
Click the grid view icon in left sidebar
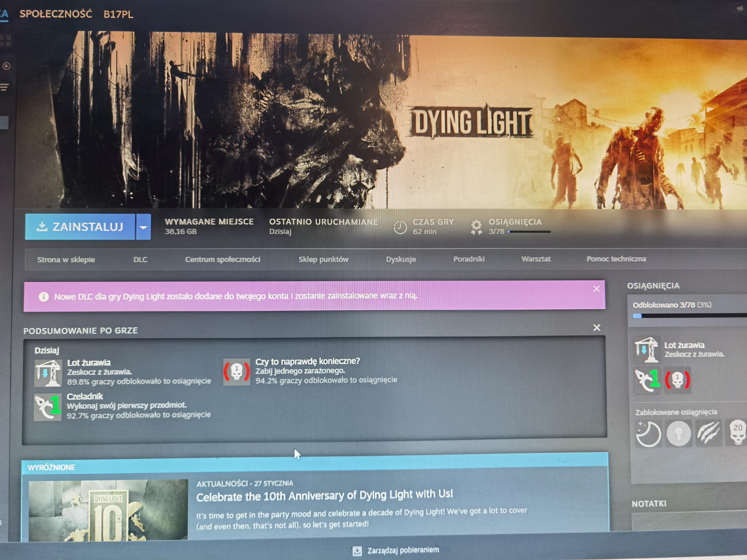[x=6, y=40]
